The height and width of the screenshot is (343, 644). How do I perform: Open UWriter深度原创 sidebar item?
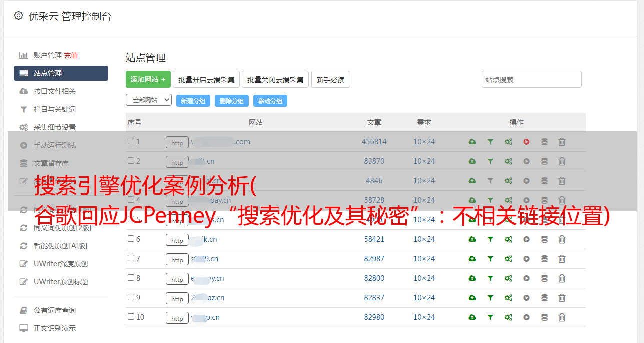[61, 264]
